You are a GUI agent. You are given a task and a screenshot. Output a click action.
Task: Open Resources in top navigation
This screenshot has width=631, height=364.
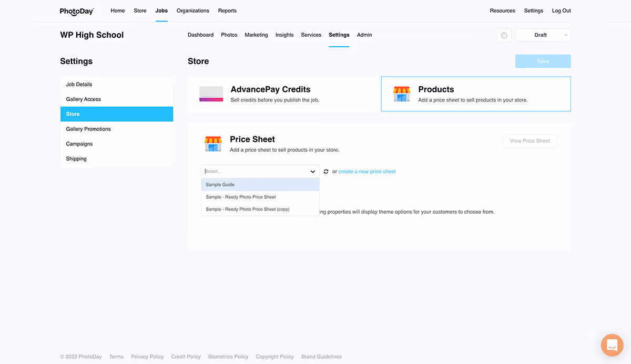click(x=503, y=11)
